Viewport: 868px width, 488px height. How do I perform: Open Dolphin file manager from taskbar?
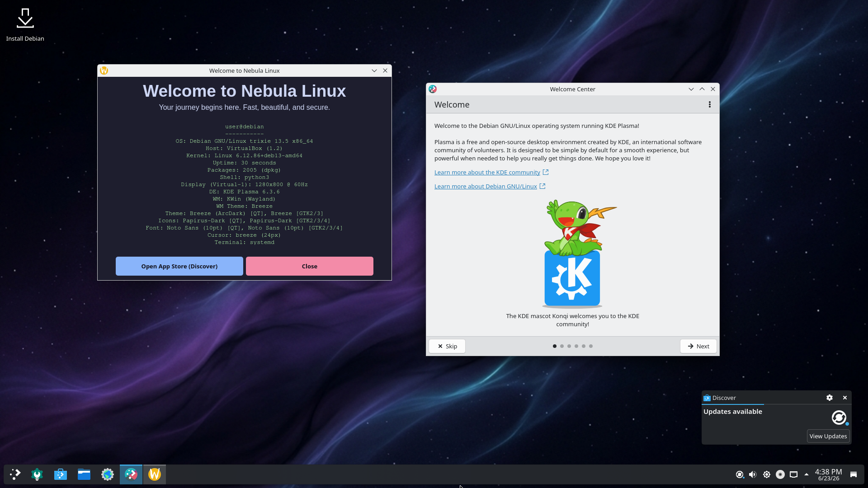pyautogui.click(x=84, y=474)
